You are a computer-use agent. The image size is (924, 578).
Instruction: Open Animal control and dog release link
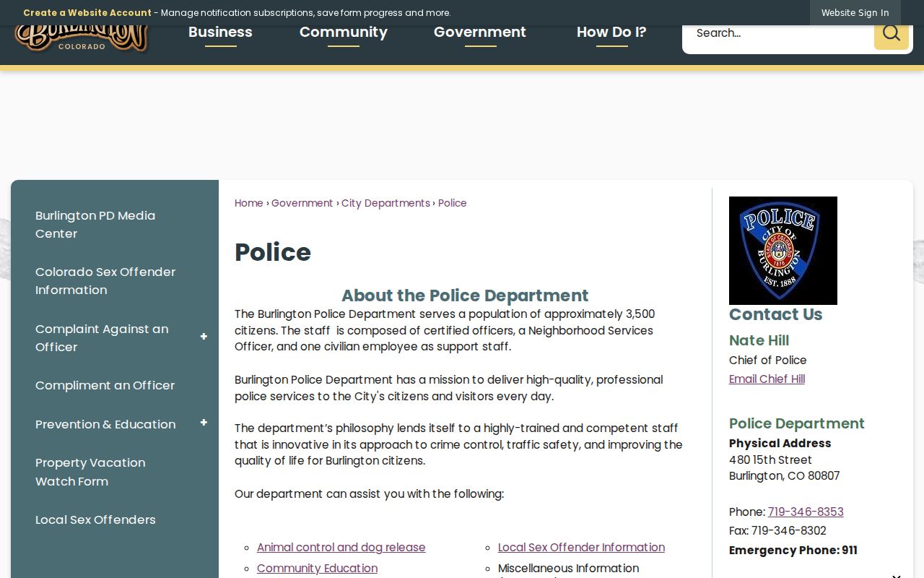pyautogui.click(x=341, y=548)
